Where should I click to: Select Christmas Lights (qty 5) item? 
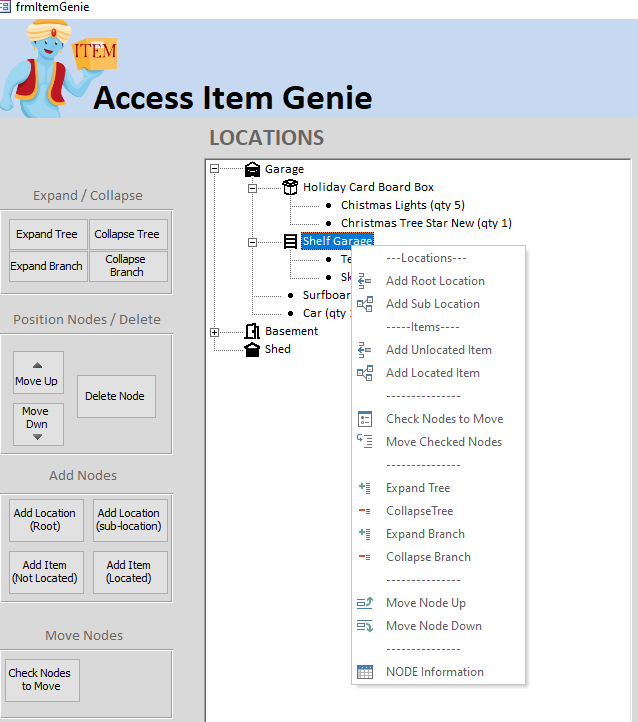click(x=402, y=205)
